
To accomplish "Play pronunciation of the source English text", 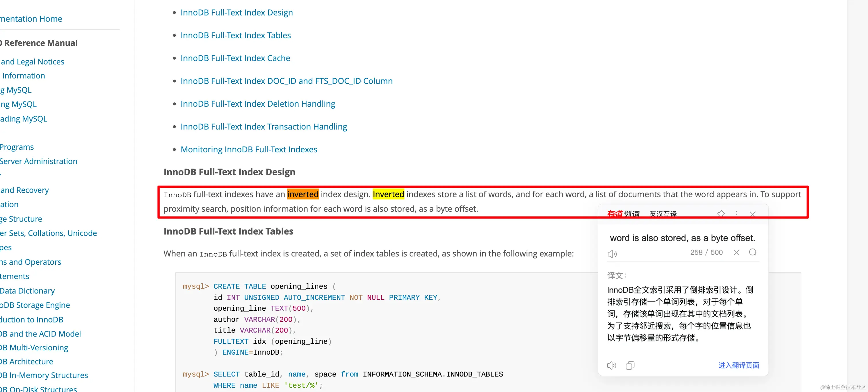I will pyautogui.click(x=612, y=254).
